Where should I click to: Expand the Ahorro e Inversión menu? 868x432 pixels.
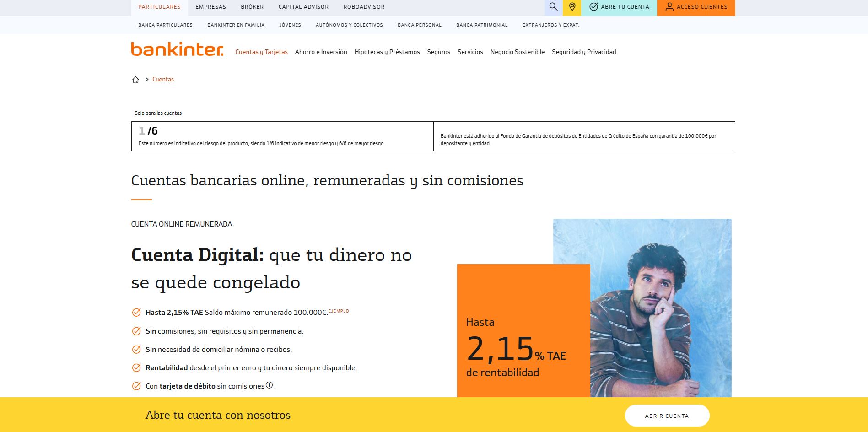coord(321,52)
